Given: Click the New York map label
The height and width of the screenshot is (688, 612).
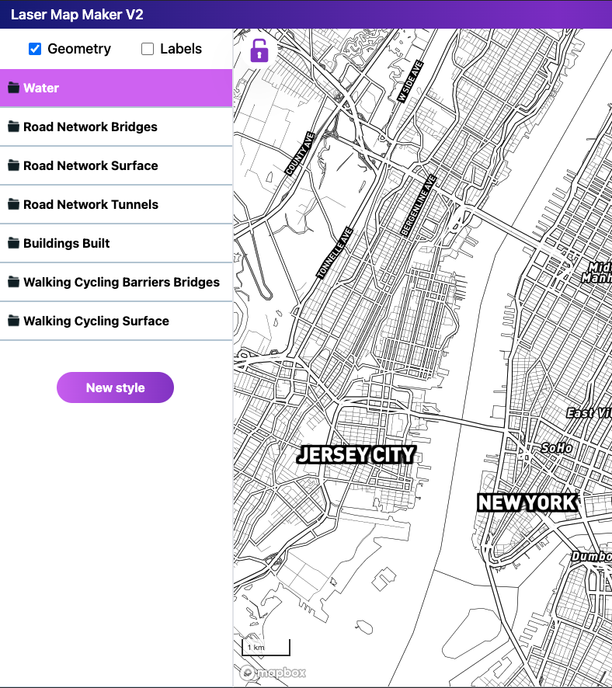Looking at the screenshot, I should point(527,503).
